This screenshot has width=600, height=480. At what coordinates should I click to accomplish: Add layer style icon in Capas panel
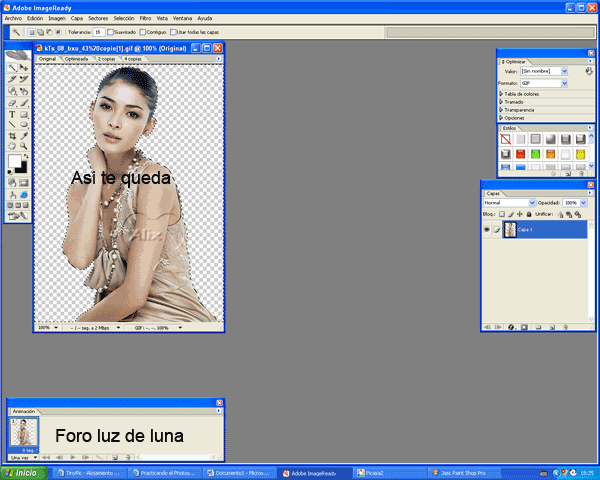point(512,327)
